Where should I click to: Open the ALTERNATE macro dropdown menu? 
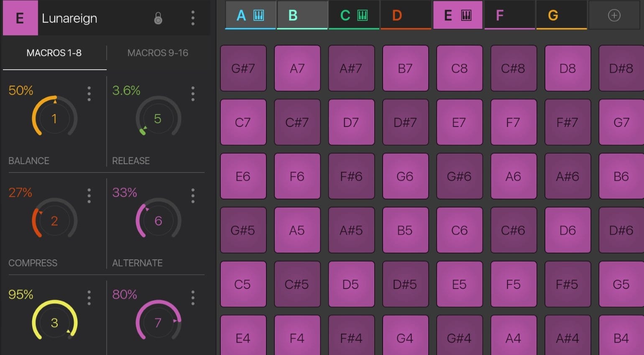(x=193, y=195)
